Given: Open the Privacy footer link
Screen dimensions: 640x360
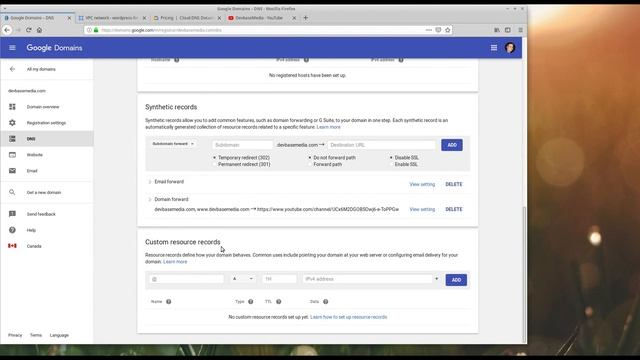Looking at the screenshot, I should [x=15, y=335].
